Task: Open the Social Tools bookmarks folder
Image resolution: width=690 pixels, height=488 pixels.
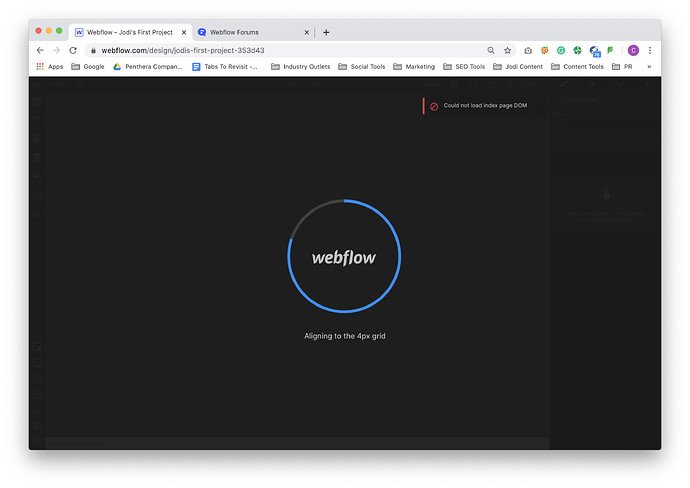Action: click(362, 66)
